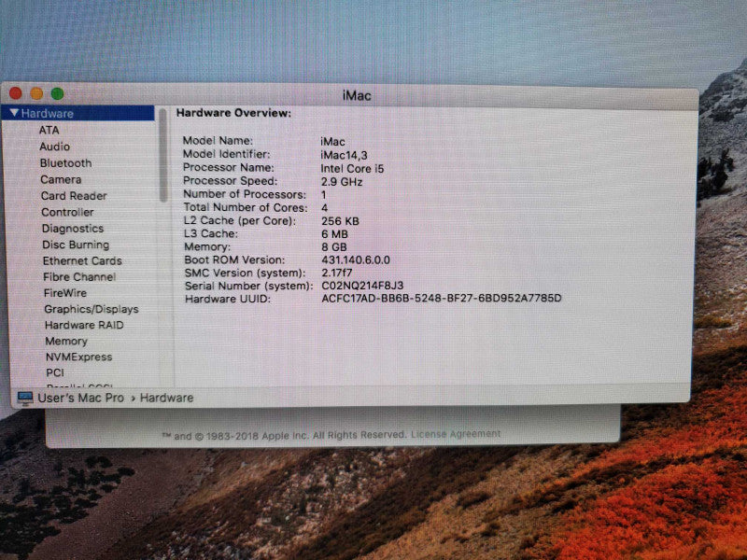The height and width of the screenshot is (560, 747).
Task: Click the SMC Version value 2.17f7
Action: click(337, 273)
